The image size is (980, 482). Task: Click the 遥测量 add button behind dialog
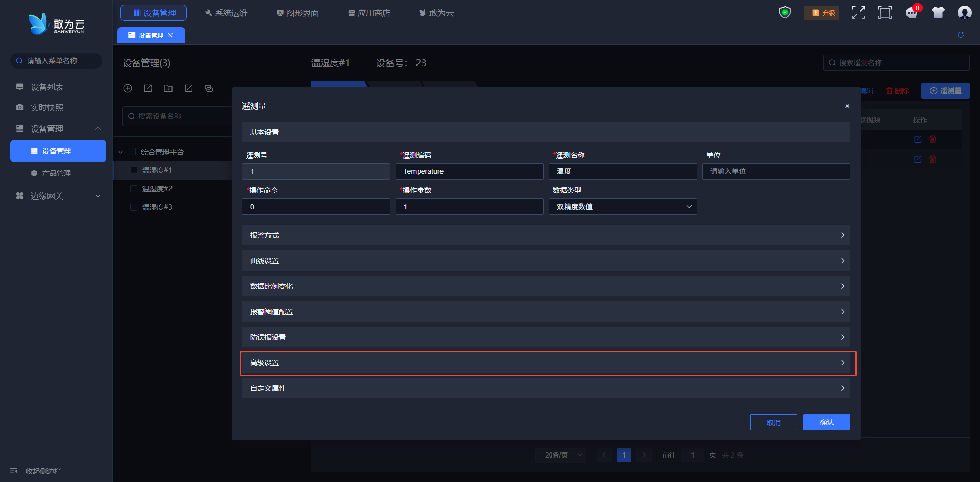(945, 91)
